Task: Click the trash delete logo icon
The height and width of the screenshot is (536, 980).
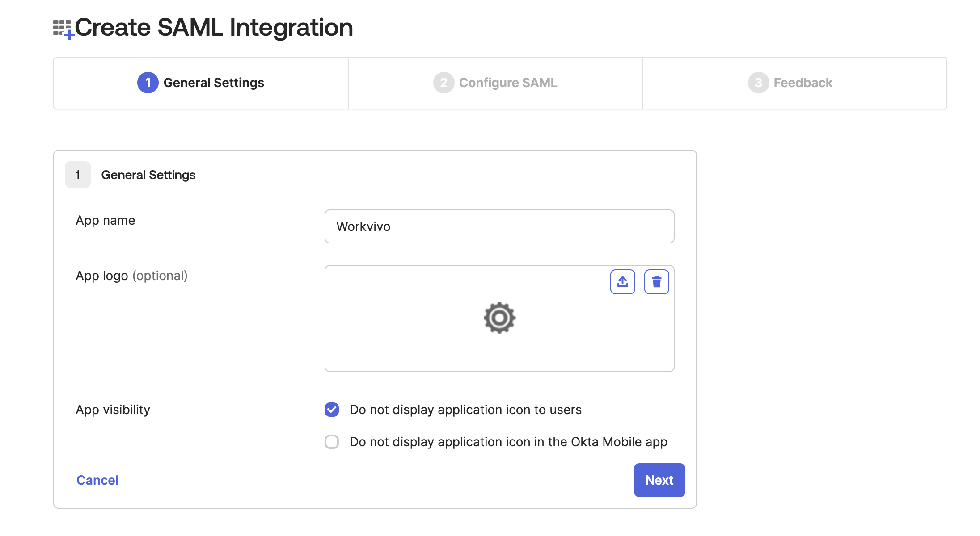Action: (x=656, y=282)
